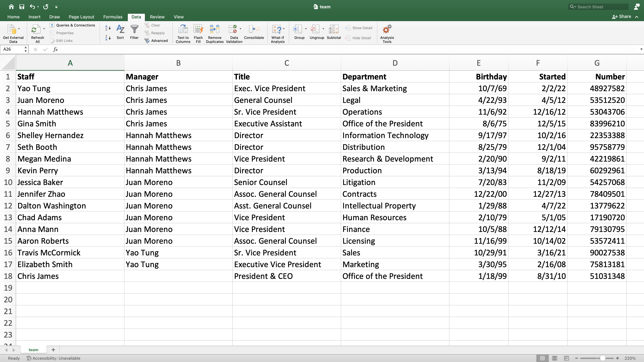Image resolution: width=644 pixels, height=362 pixels.
Task: Open the Consolidate tool
Action: click(254, 29)
